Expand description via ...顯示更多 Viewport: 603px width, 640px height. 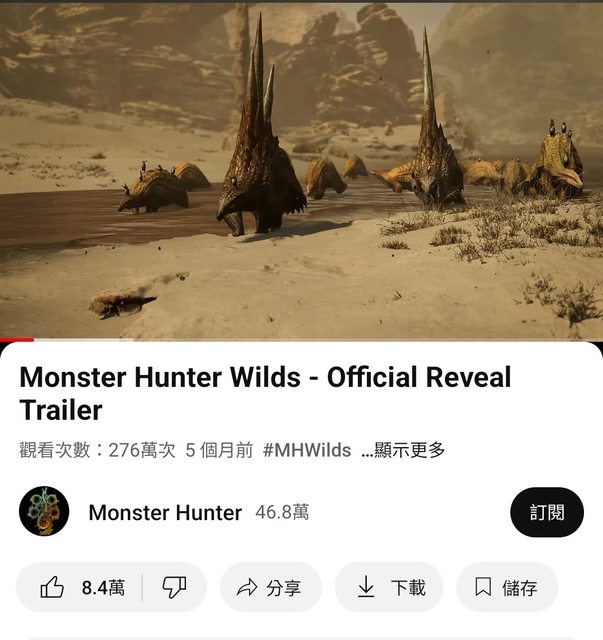pyautogui.click(x=403, y=450)
